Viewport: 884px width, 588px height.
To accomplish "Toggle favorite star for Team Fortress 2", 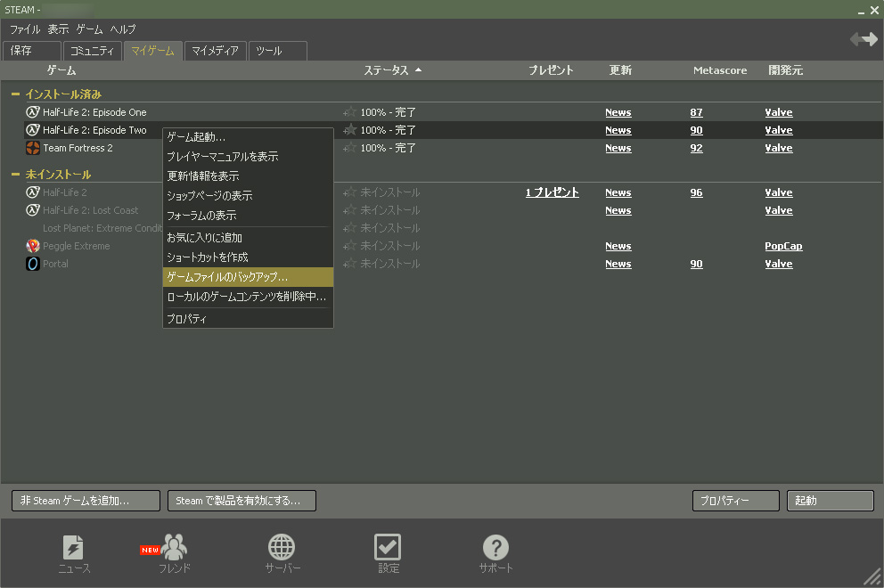I will coord(349,148).
